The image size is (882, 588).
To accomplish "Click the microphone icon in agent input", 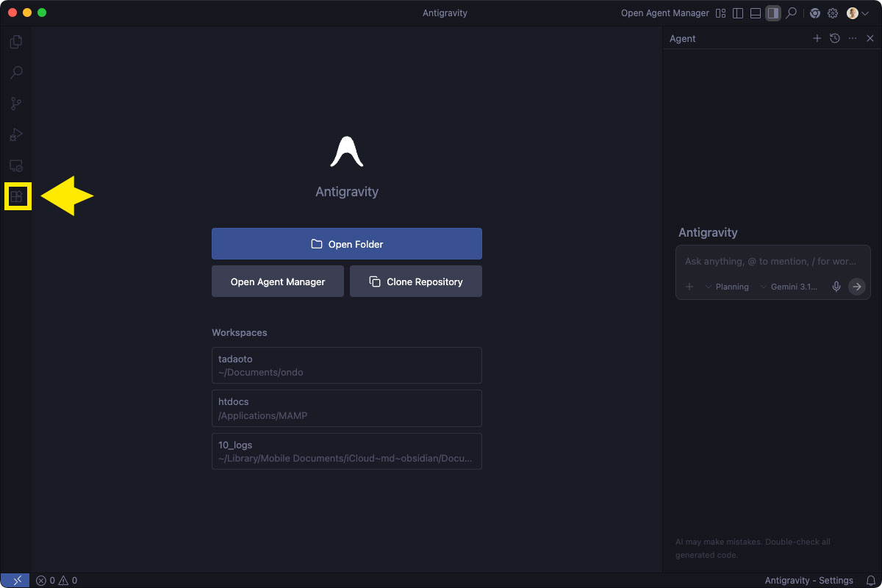I will tap(836, 287).
